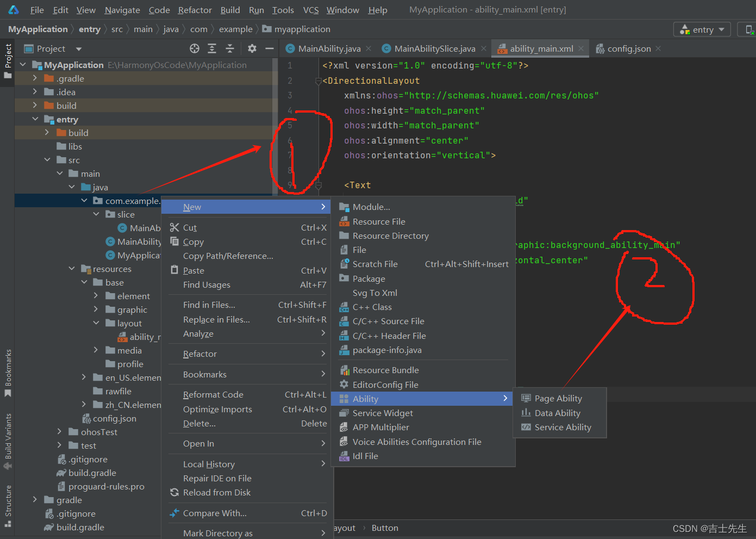Viewport: 756px width, 539px height.
Task: Create a package-info.java file
Action: click(423, 350)
